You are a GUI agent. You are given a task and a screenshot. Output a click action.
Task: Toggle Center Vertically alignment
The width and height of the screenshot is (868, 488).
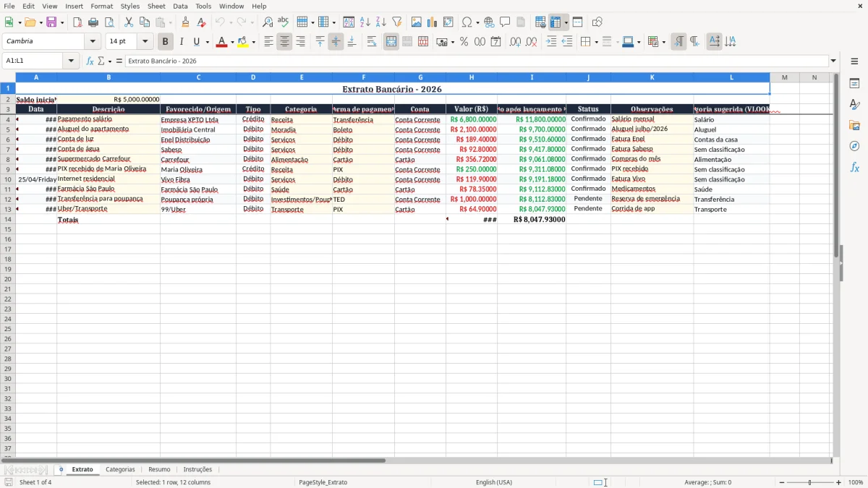[336, 42]
